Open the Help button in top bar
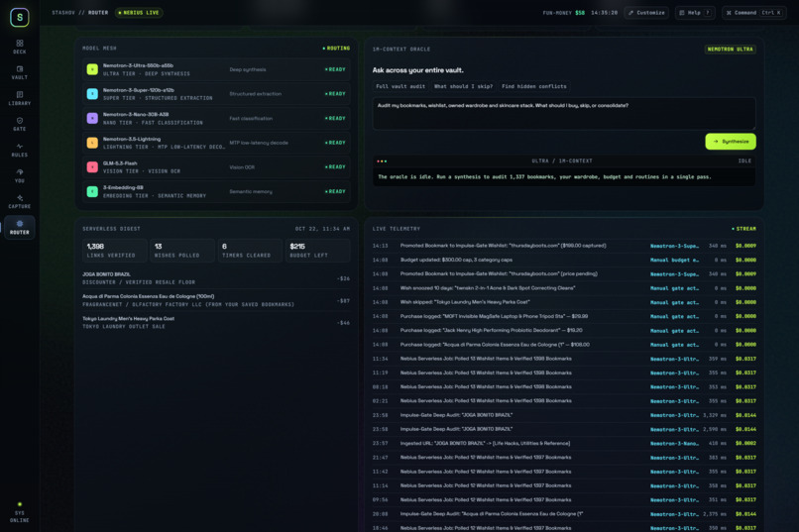This screenshot has height=532, width=799. (x=695, y=13)
